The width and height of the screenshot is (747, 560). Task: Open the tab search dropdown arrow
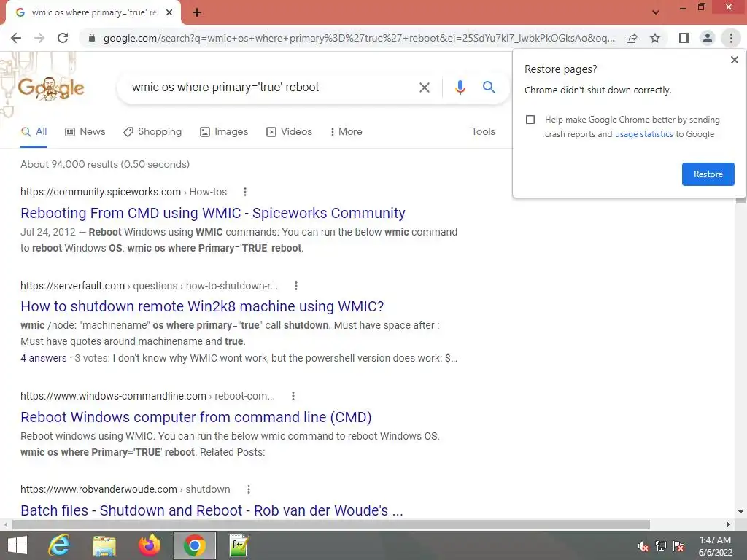[656, 12]
